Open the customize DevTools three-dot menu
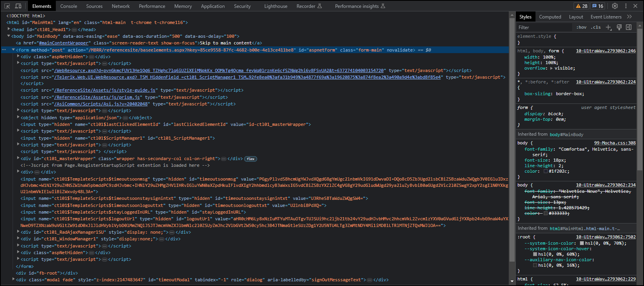 click(626, 6)
